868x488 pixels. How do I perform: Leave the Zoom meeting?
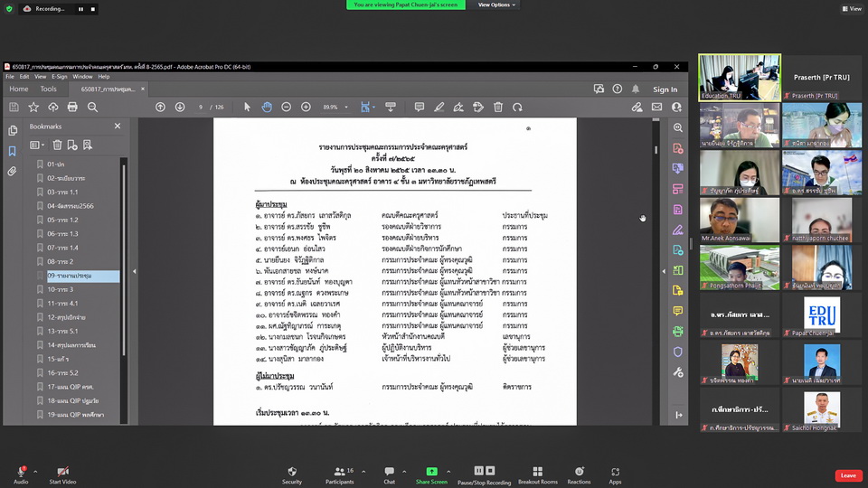(x=848, y=475)
